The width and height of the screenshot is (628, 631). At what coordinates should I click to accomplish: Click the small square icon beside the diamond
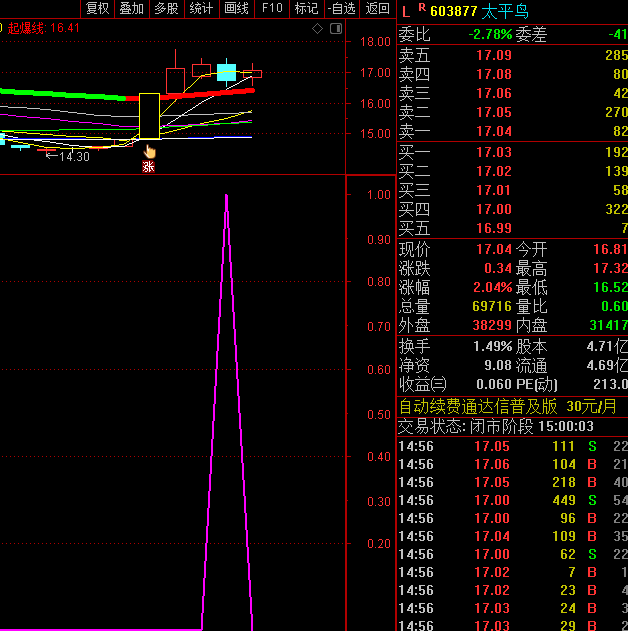pos(334,28)
